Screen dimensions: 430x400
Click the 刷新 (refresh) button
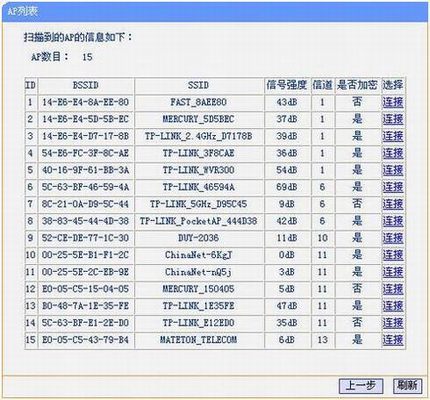click(407, 386)
